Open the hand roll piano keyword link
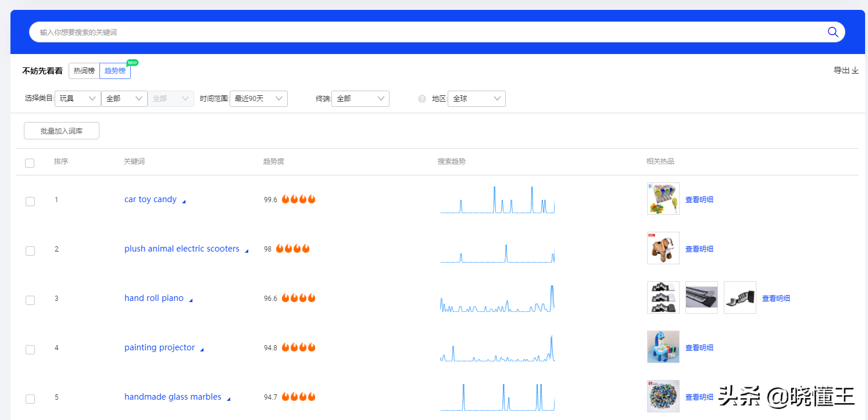This screenshot has width=868, height=420. 154,298
